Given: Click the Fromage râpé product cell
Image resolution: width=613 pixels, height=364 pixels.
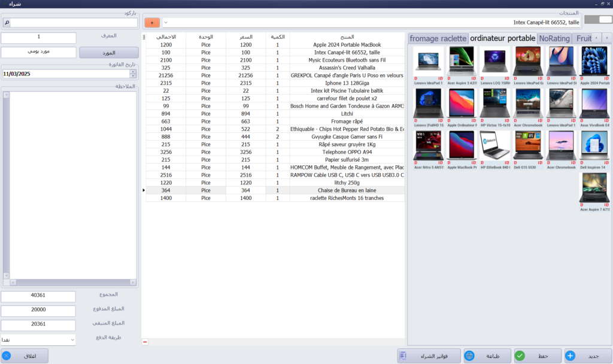Looking at the screenshot, I should (347, 121).
